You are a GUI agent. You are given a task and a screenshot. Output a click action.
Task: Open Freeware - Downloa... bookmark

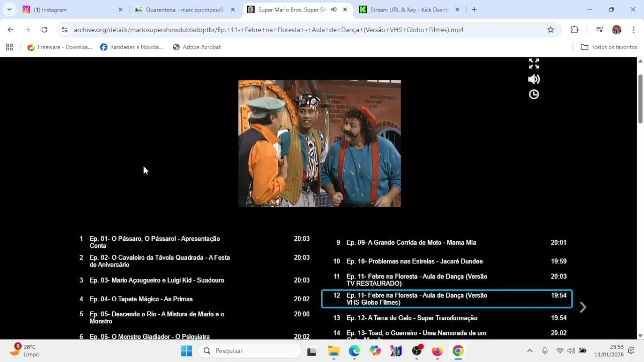(59, 47)
